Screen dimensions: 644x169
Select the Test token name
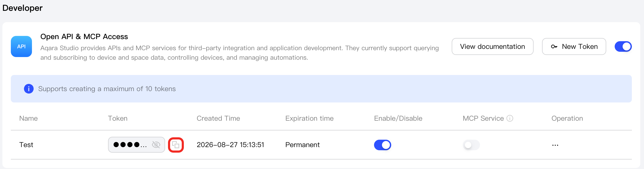26,145
